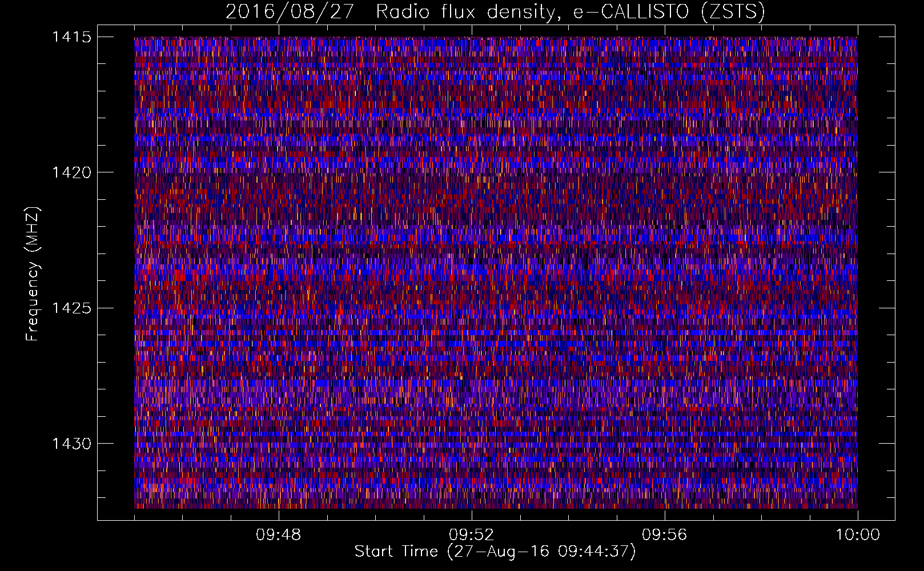Select the 1420 frequency tick label
This screenshot has height=571, width=924.
coord(71,172)
